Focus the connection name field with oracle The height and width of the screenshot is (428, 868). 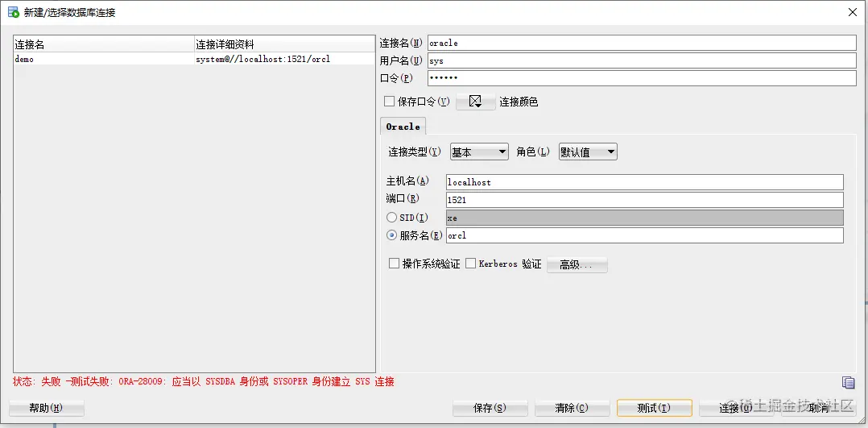click(642, 43)
